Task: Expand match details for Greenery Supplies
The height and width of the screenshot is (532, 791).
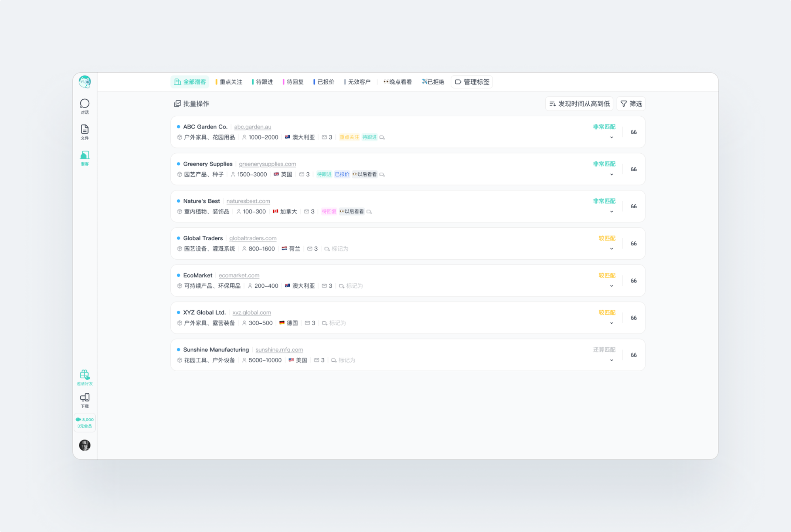Action: pyautogui.click(x=611, y=175)
